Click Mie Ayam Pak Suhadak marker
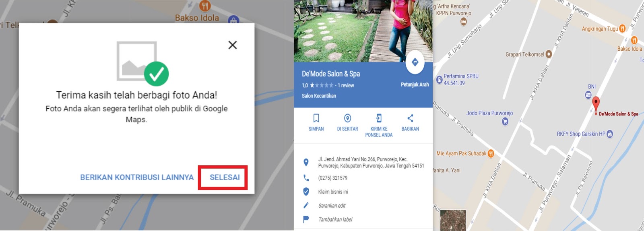 (491, 153)
